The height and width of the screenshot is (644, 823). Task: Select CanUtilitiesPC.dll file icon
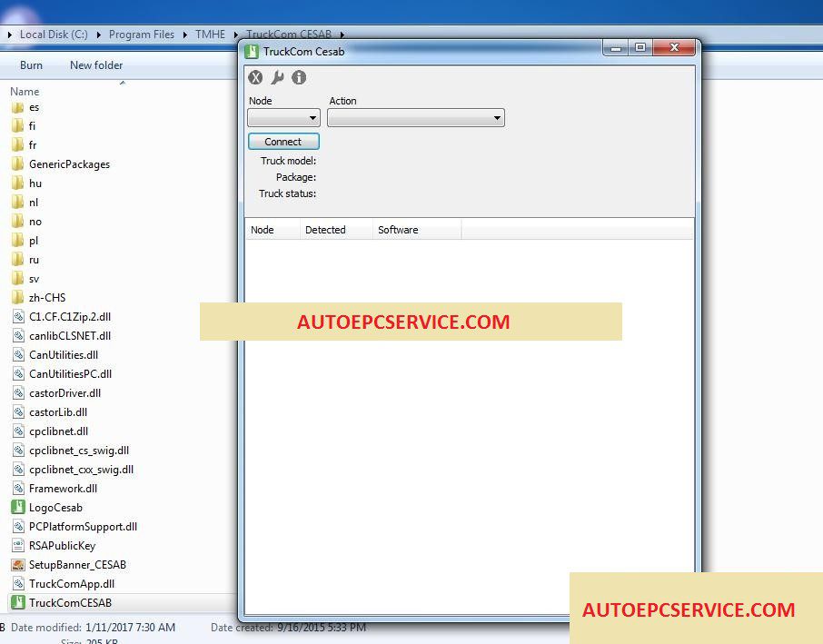(18, 373)
